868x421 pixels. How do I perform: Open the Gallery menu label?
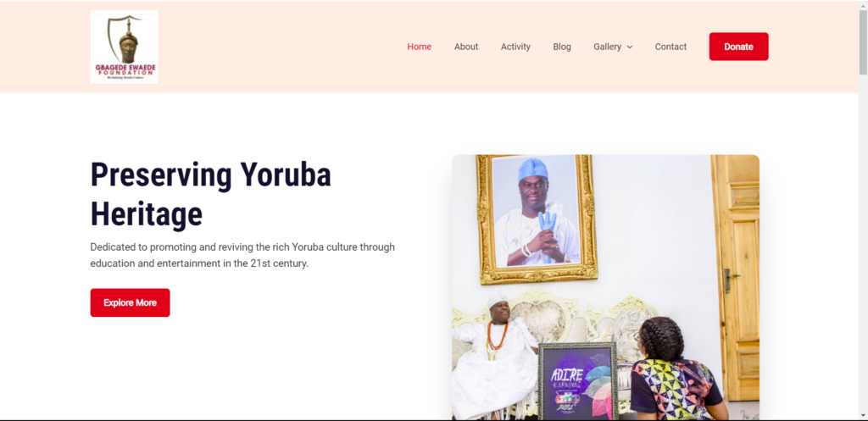point(607,47)
